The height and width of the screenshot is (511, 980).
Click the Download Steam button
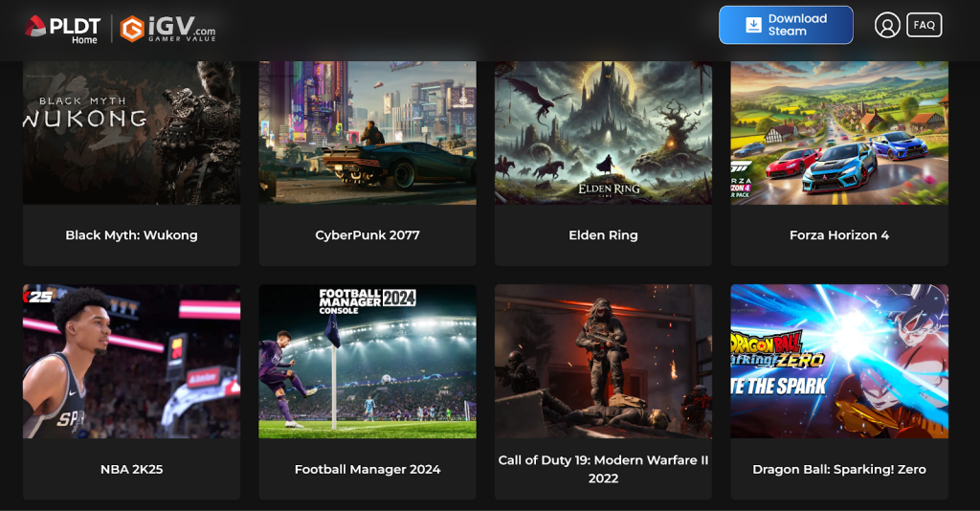coord(786,25)
